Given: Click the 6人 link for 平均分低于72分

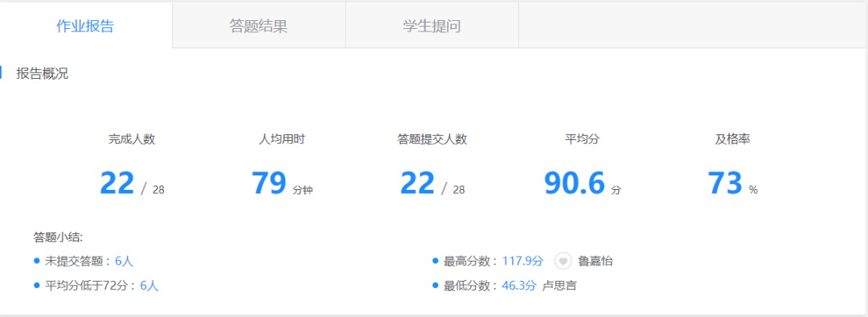Looking at the screenshot, I should [x=149, y=286].
